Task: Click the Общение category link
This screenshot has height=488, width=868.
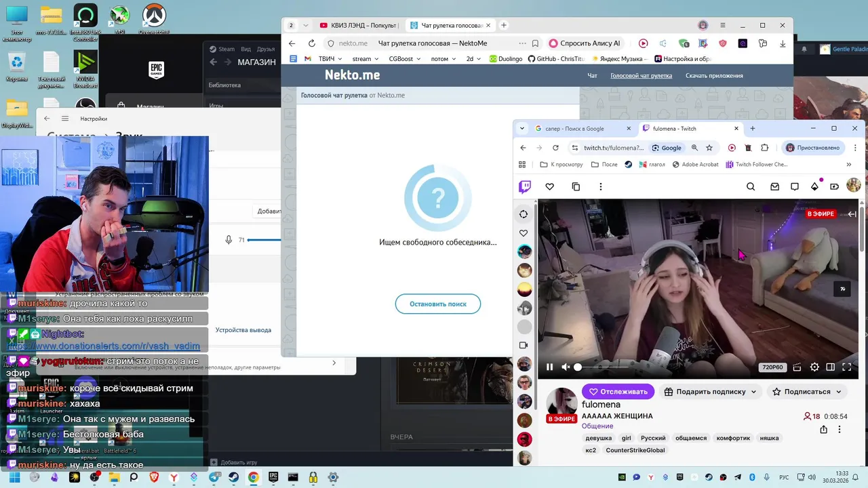Action: [x=597, y=426]
